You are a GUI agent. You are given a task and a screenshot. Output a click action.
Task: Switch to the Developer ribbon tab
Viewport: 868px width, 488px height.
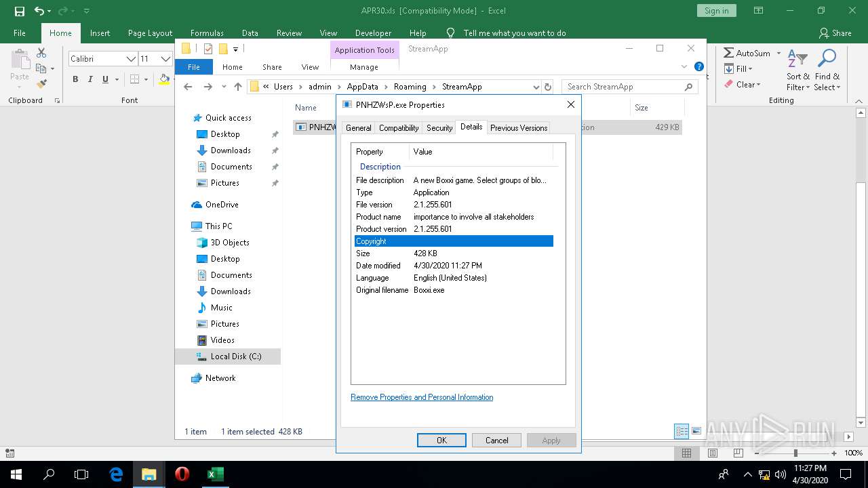(373, 33)
